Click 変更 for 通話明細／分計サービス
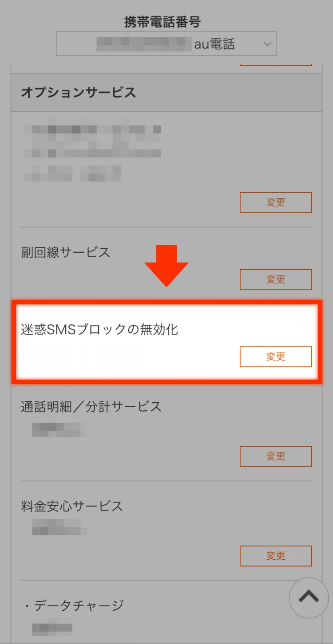 [276, 456]
